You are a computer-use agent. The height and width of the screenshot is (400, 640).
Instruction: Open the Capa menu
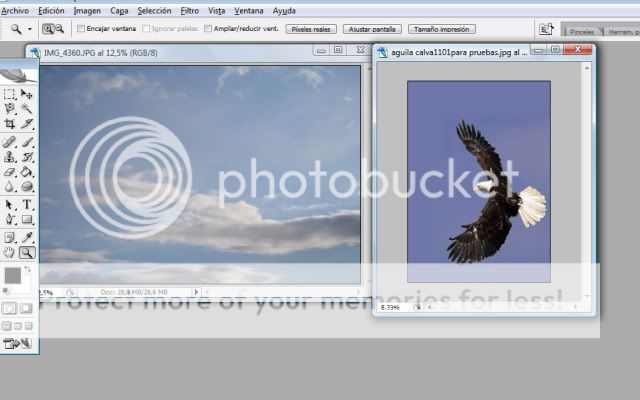(x=119, y=11)
